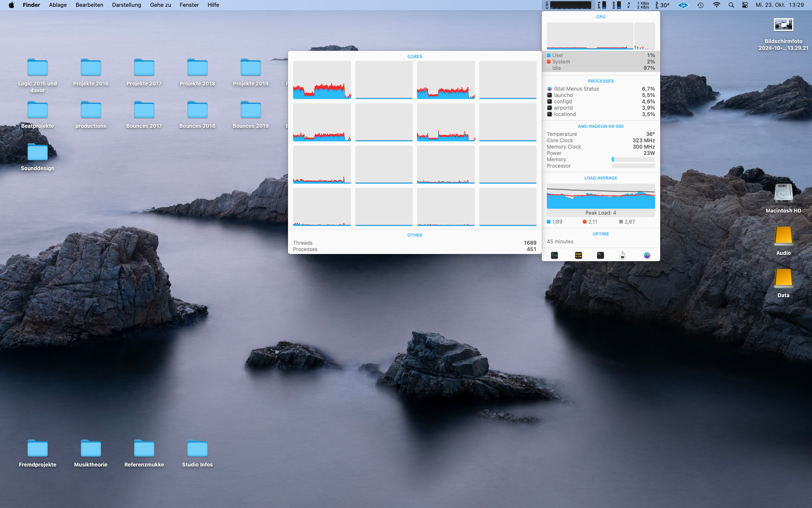Select the Bildschirmfoto screenshot thumbnail on desktop
Image resolution: width=812 pixels, height=508 pixels.
783,25
